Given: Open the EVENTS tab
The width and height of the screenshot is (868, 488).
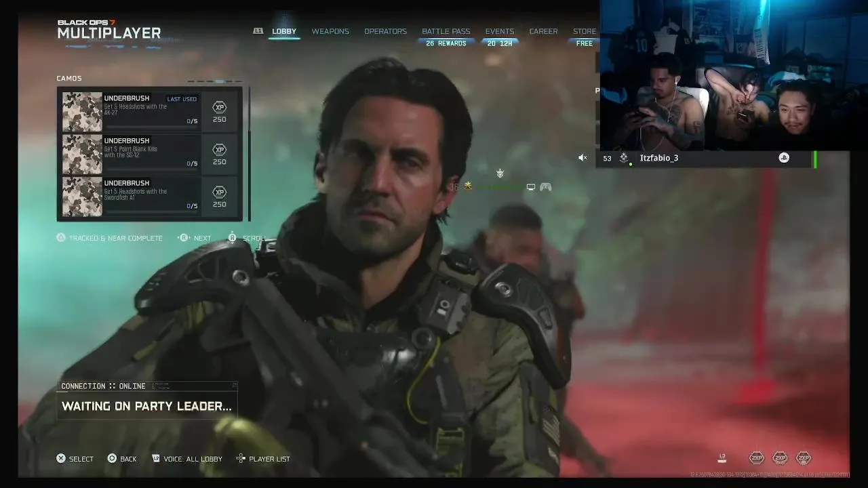Looking at the screenshot, I should point(499,31).
